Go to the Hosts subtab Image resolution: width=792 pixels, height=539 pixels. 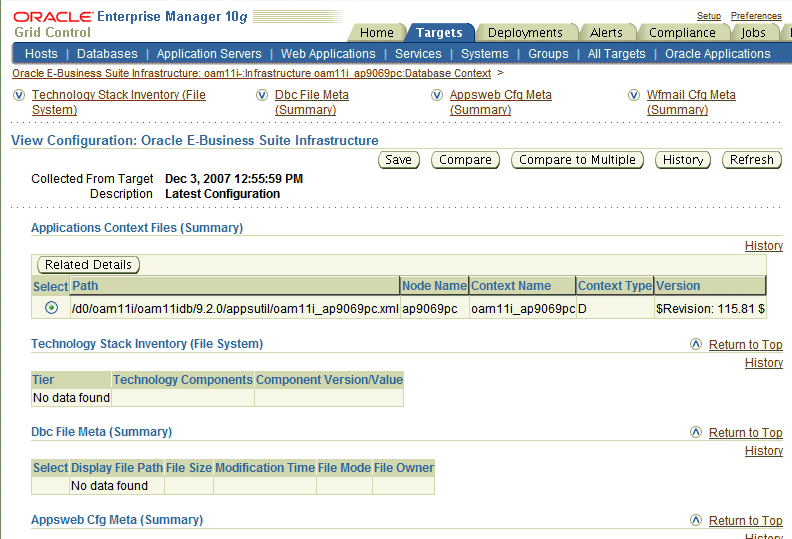click(x=41, y=54)
